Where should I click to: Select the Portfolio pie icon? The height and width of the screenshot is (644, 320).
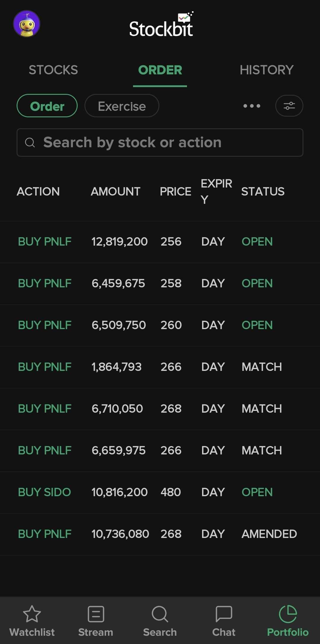288,614
